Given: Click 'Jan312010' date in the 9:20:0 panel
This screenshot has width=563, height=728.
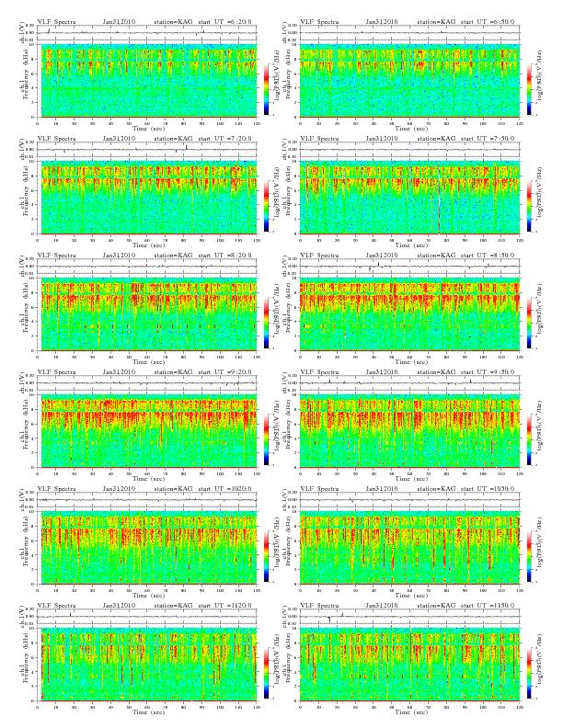Looking at the screenshot, I should (119, 372).
